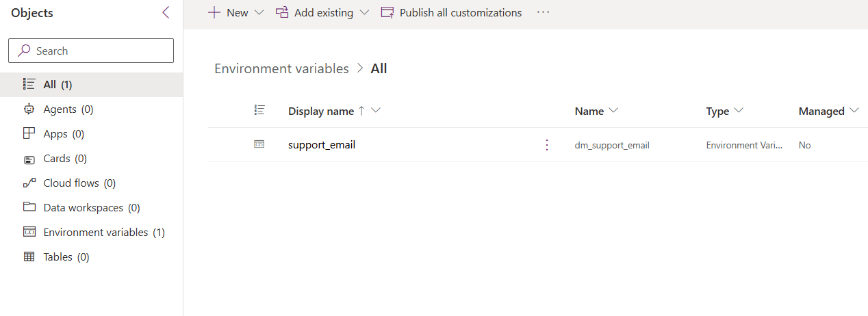Select Agents (0) in Objects list
This screenshot has width=868, height=316.
click(x=92, y=109)
